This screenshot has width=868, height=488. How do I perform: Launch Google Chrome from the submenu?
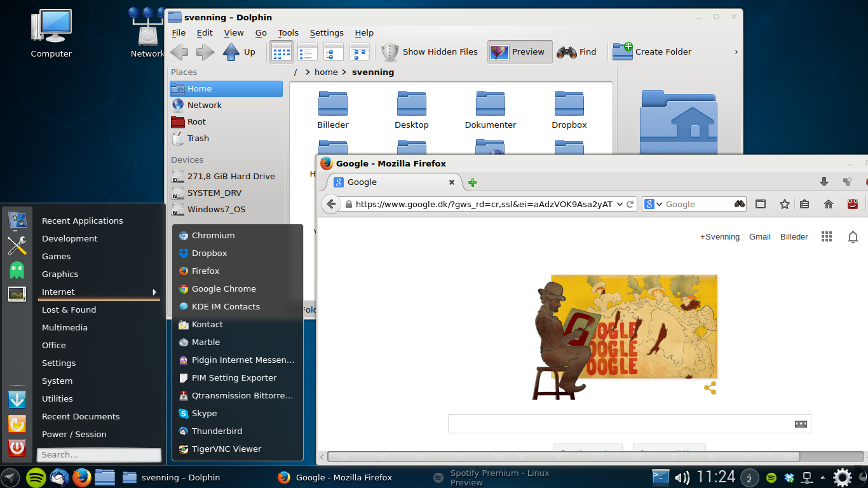click(x=238, y=288)
